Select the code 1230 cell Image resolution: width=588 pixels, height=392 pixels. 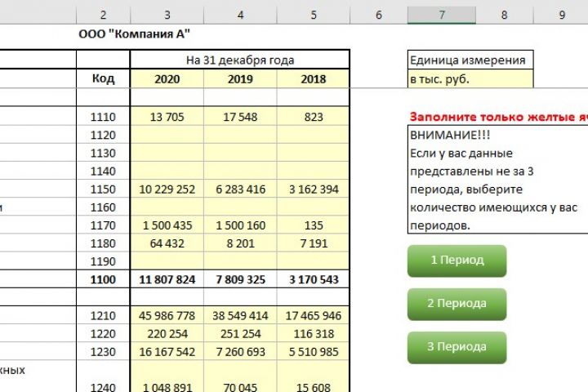click(103, 351)
